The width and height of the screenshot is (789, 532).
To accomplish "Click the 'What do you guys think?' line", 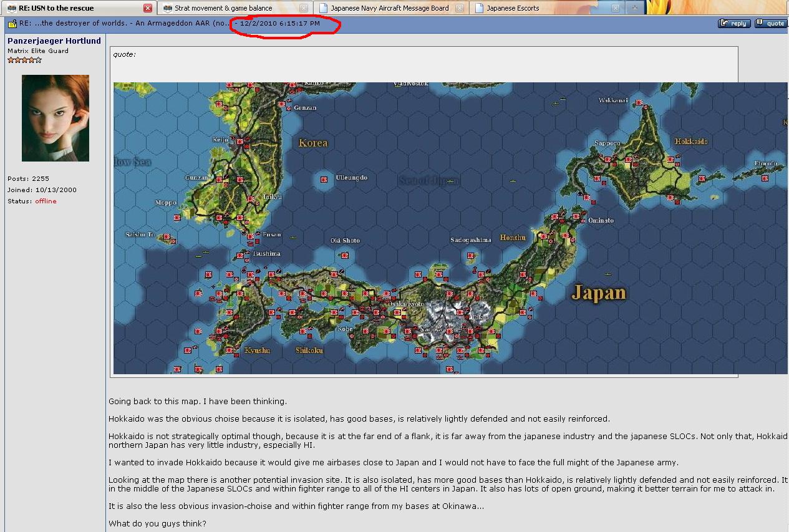I will click(157, 523).
